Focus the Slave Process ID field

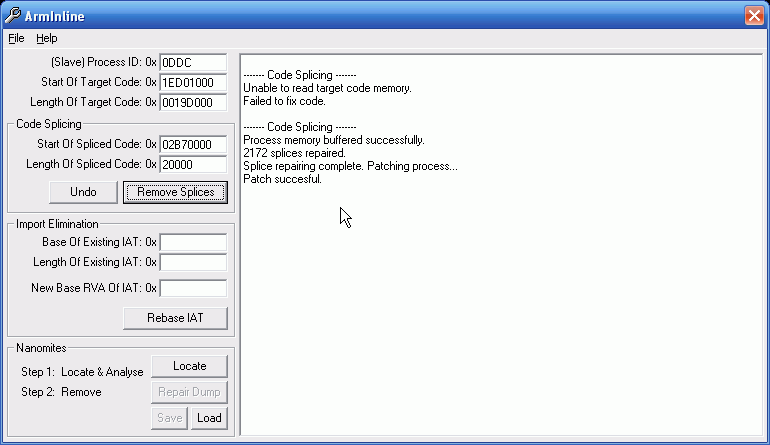click(x=193, y=62)
